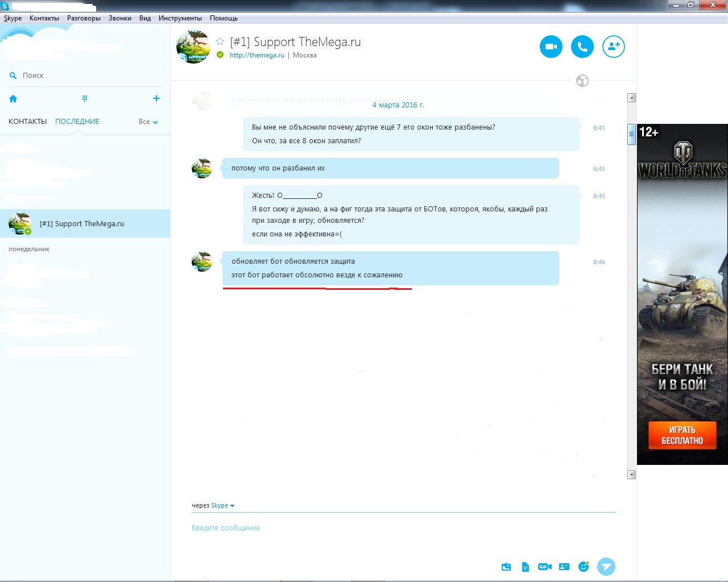The image size is (728, 582).
Task: Send picture icon in message toolbar
Action: [506, 567]
